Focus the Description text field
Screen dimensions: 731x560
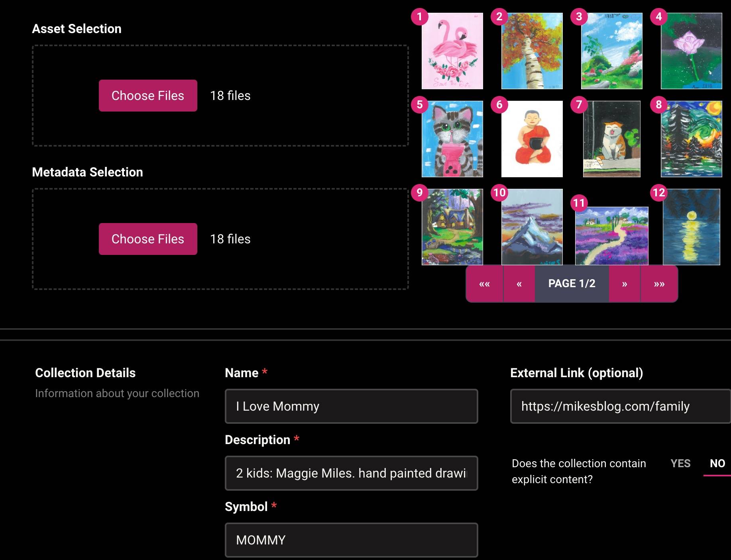351,473
